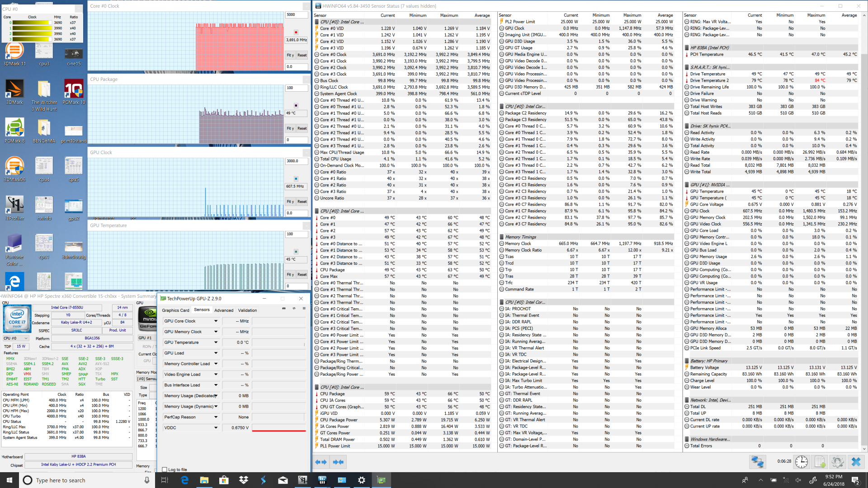868x488 pixels.
Task: Open cpu4 desktop file
Action: click(x=44, y=169)
